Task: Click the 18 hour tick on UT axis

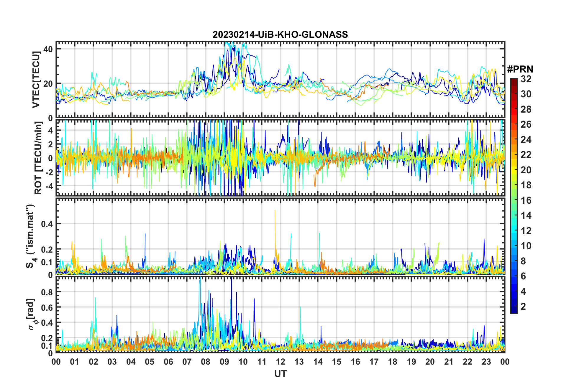Action: point(393,362)
